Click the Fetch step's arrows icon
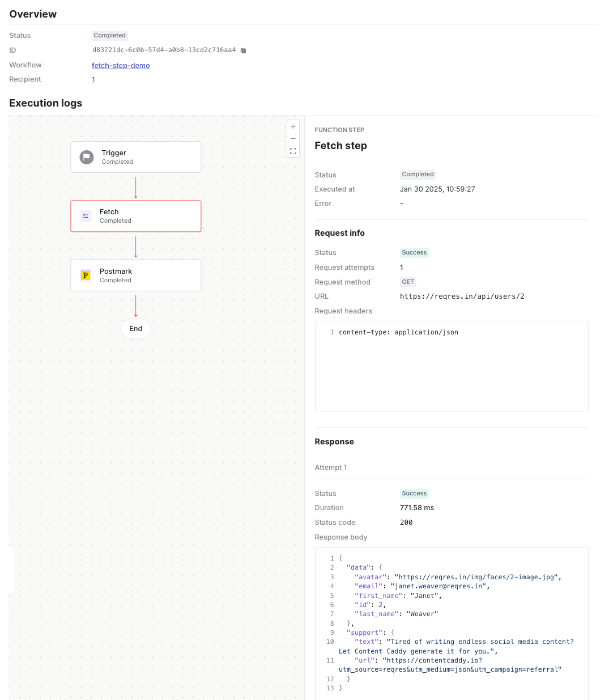Image resolution: width=609 pixels, height=700 pixels. [x=85, y=216]
